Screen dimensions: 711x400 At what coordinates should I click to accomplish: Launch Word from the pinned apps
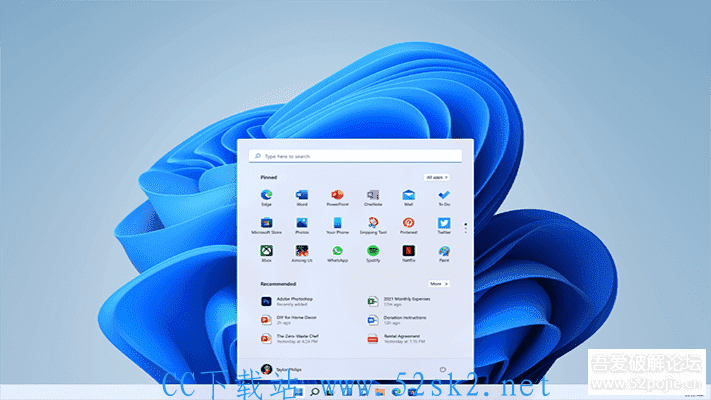(x=302, y=198)
